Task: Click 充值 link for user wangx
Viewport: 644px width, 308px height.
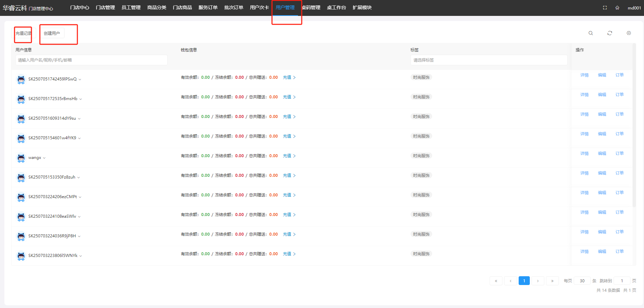Action: 287,156
